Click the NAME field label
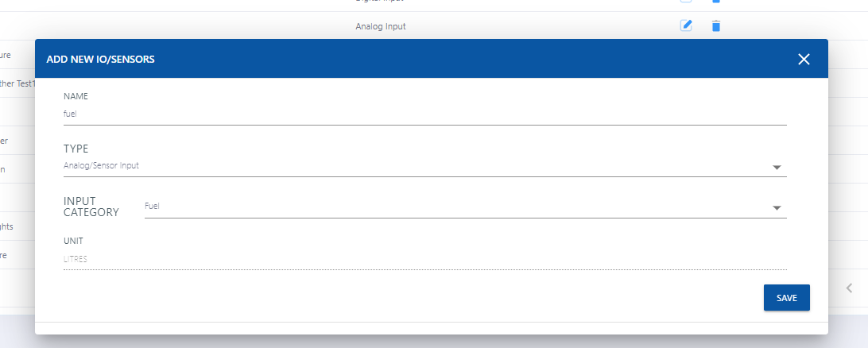This screenshot has height=348, width=868. 76,96
